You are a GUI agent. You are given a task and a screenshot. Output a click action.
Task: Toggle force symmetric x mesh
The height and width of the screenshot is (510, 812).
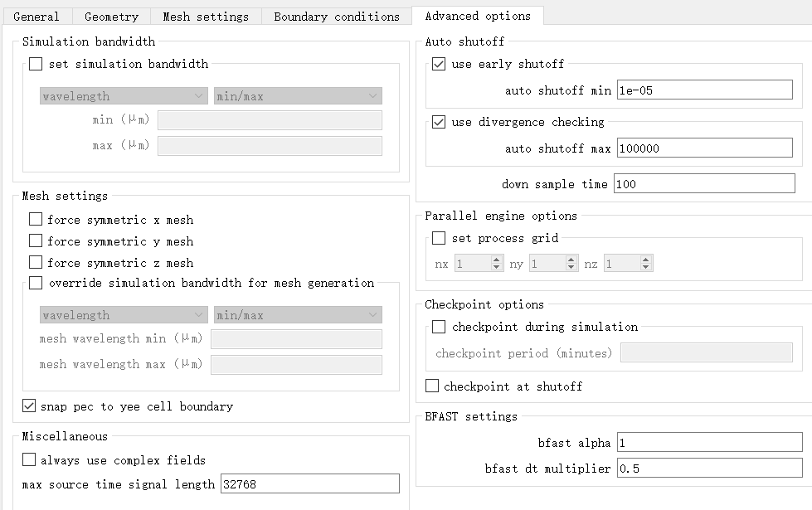coord(36,220)
